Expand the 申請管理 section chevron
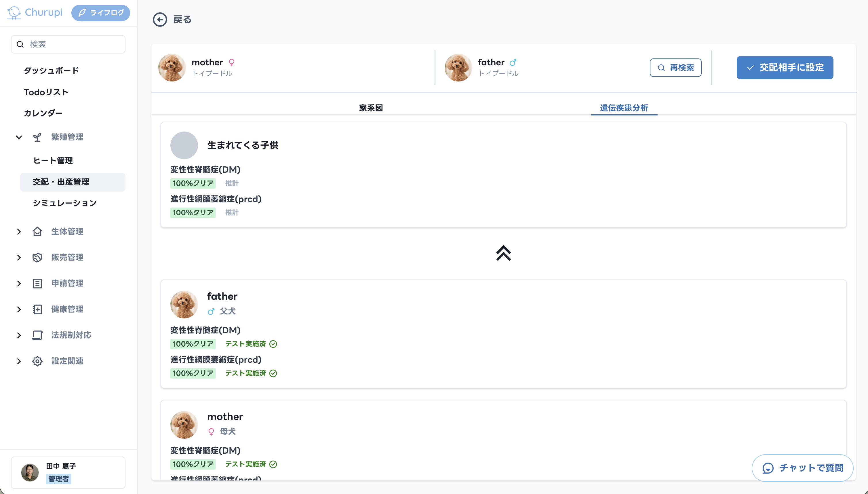 coord(19,283)
